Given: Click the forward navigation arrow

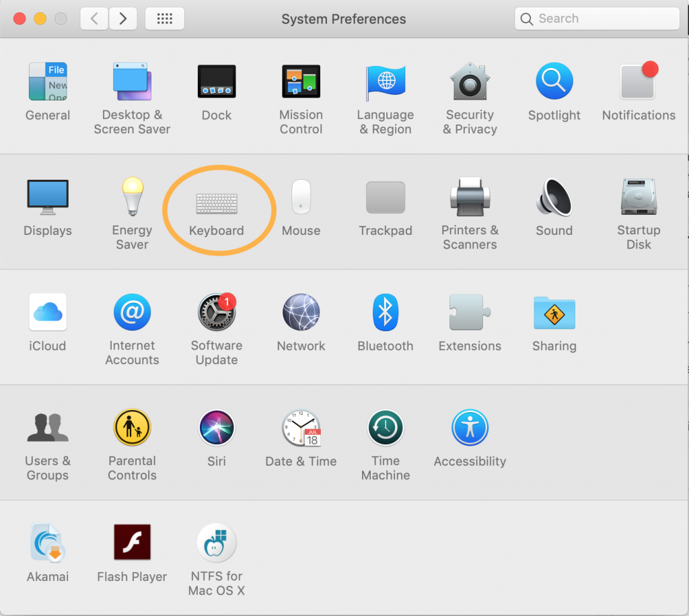Looking at the screenshot, I should point(122,19).
